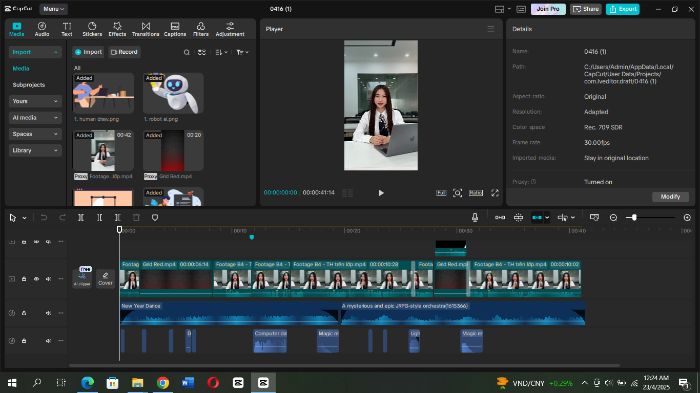Undo the last action
Image resolution: width=700 pixels, height=393 pixels.
pyautogui.click(x=44, y=217)
